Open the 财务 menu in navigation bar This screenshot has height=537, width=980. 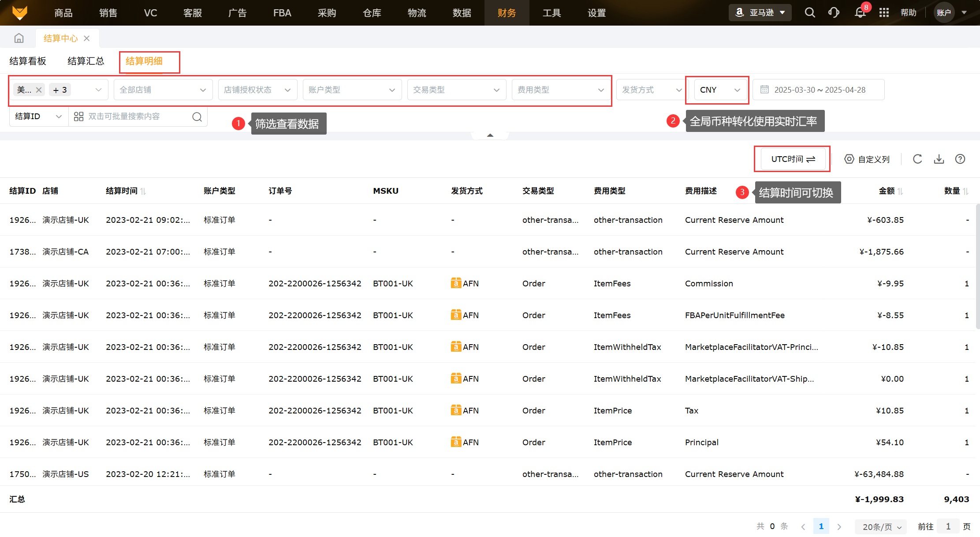tap(507, 13)
